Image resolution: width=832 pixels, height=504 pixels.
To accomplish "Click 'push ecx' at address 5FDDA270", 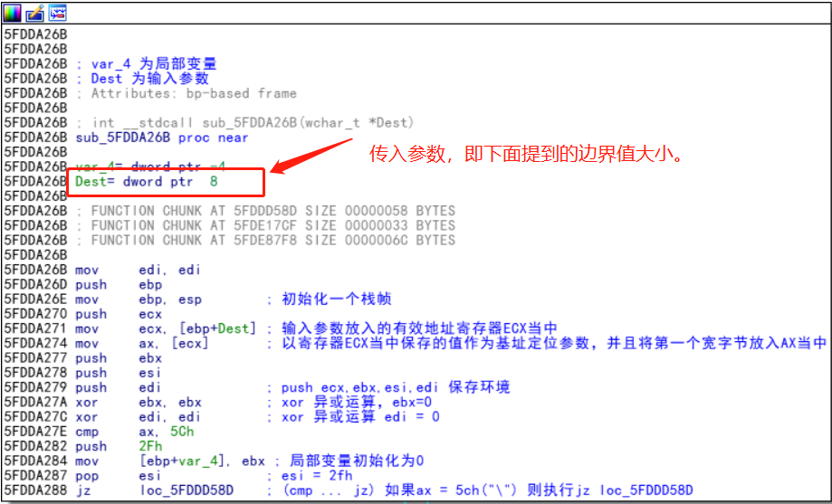I will 119,315.
